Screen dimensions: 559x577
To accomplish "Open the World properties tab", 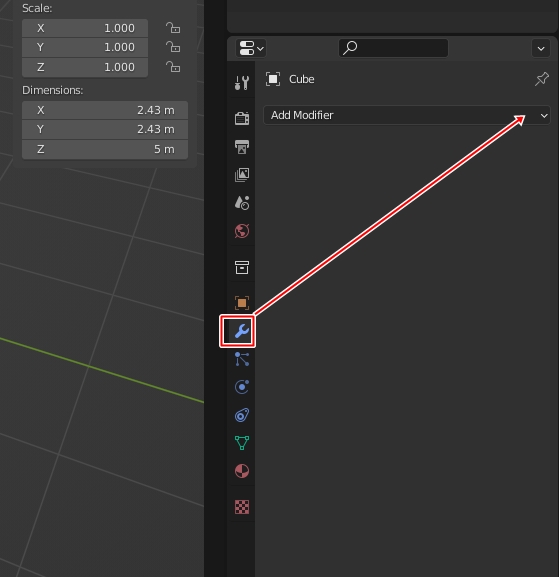I will coord(242,231).
